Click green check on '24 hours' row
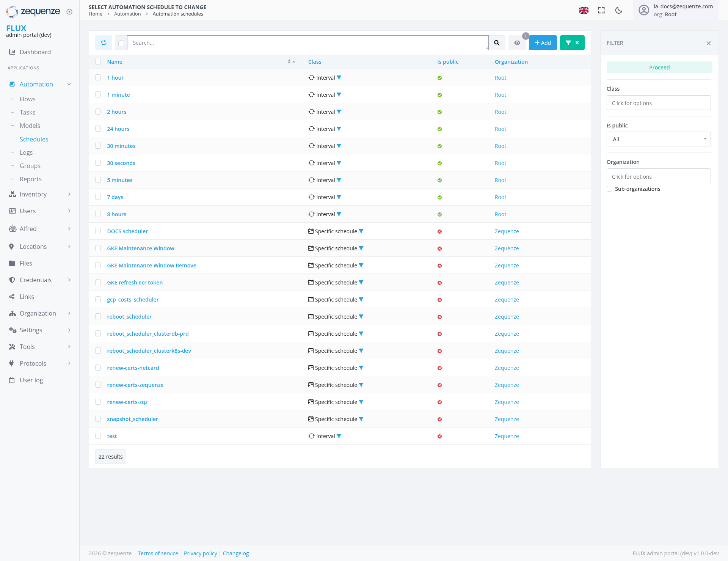This screenshot has height=561, width=728. tap(439, 129)
